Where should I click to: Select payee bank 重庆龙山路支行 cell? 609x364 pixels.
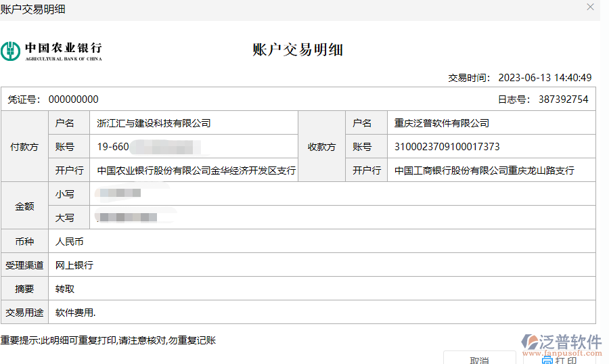tap(484, 170)
